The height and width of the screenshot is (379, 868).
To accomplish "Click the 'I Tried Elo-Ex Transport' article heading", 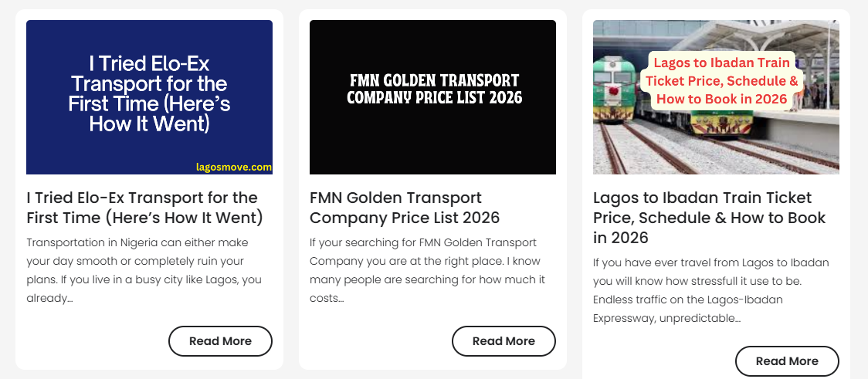I will (145, 208).
